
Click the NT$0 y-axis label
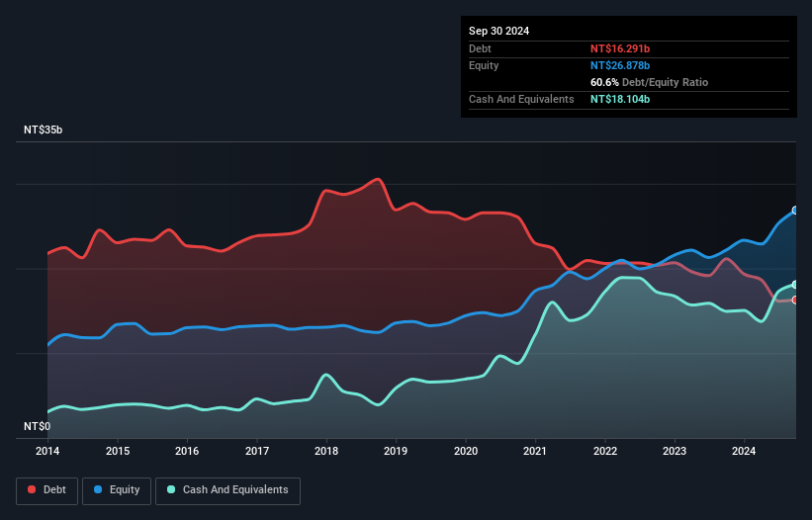click(x=38, y=426)
